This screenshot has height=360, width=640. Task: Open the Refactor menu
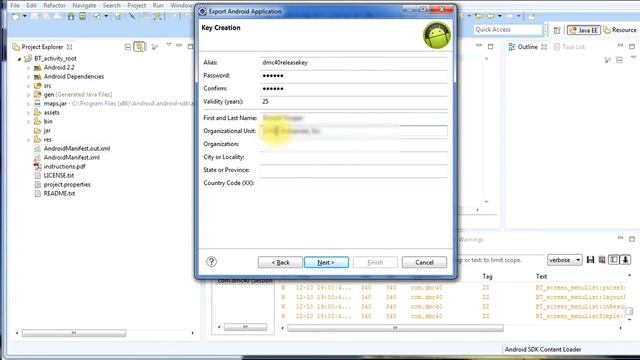54,5
